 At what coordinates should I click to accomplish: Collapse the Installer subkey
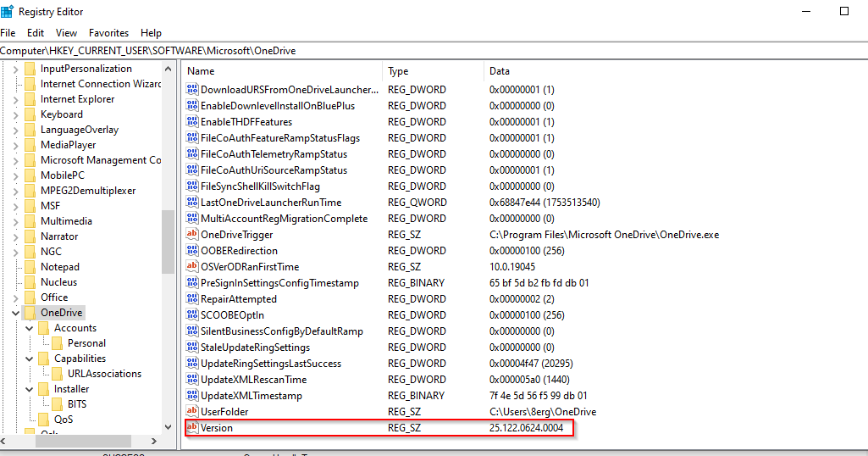pyautogui.click(x=30, y=390)
